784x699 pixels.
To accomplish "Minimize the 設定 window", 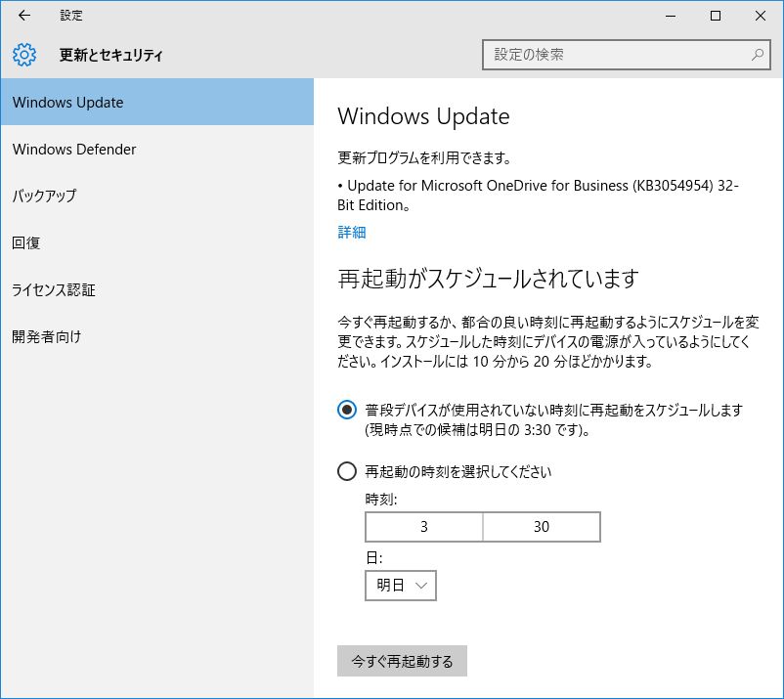I will [x=670, y=16].
